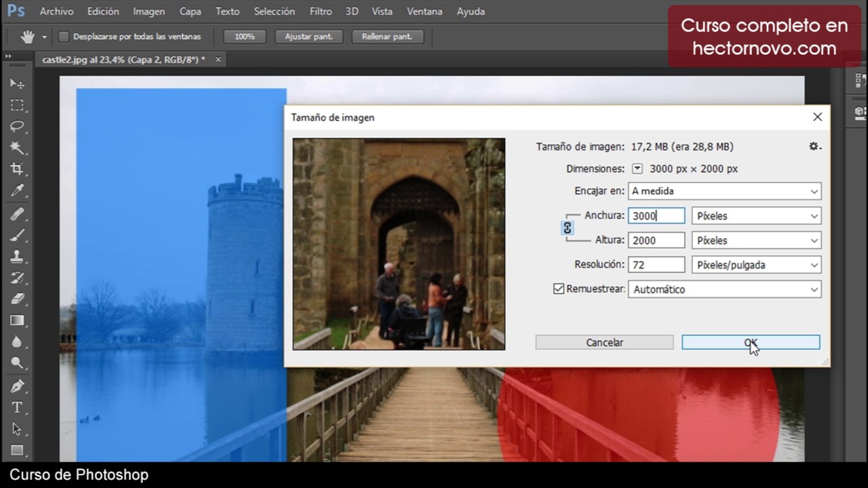Click the Photoshop Ps logo
868x488 pixels.
tap(16, 11)
